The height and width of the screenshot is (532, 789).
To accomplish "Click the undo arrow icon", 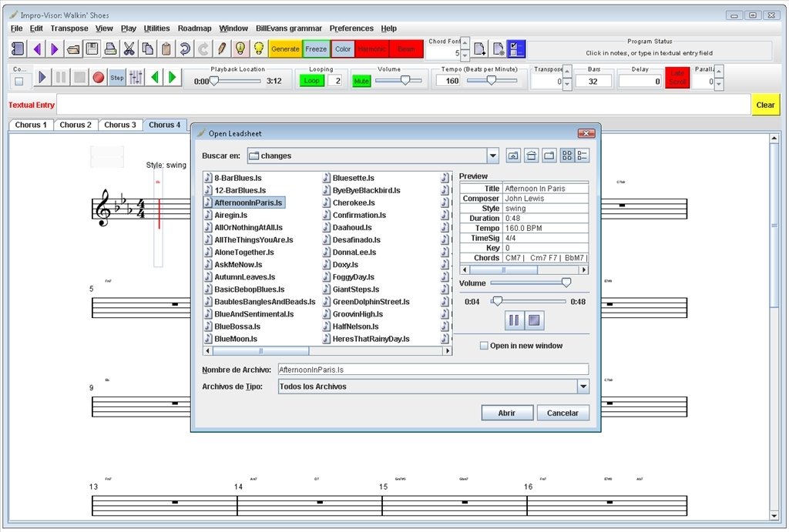I will pyautogui.click(x=185, y=49).
